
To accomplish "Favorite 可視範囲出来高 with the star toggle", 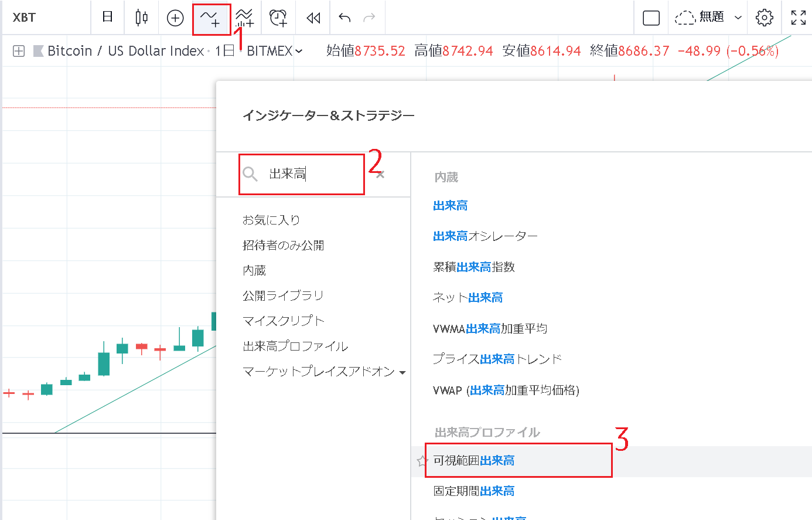I will click(421, 461).
